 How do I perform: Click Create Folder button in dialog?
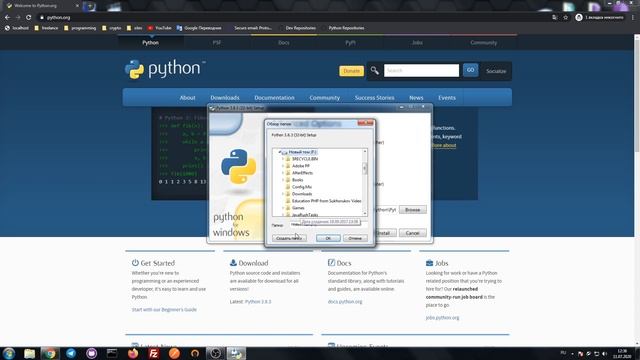289,238
